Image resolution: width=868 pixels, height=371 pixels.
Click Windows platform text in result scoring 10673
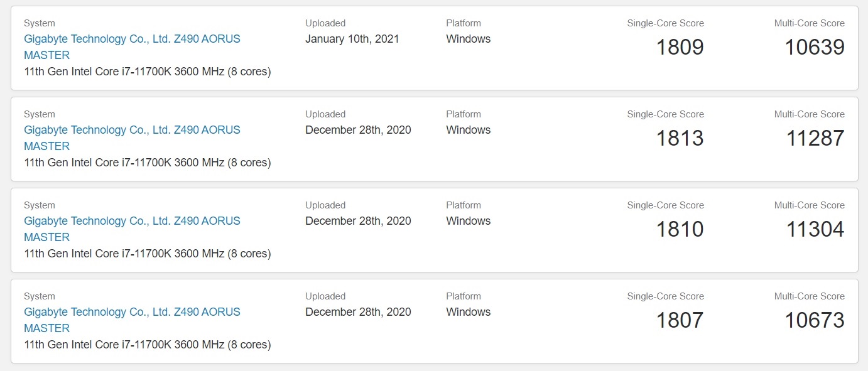[469, 312]
